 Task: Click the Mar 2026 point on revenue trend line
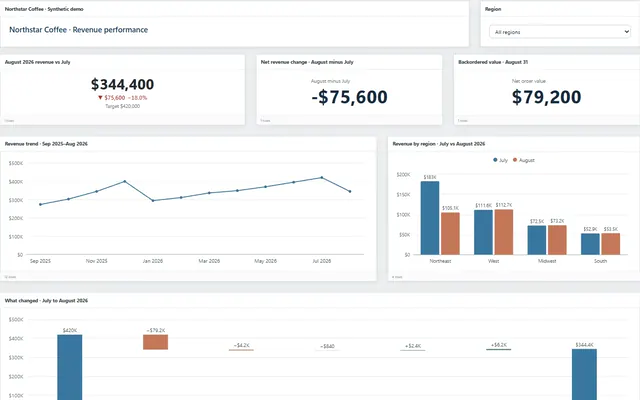pyautogui.click(x=209, y=193)
